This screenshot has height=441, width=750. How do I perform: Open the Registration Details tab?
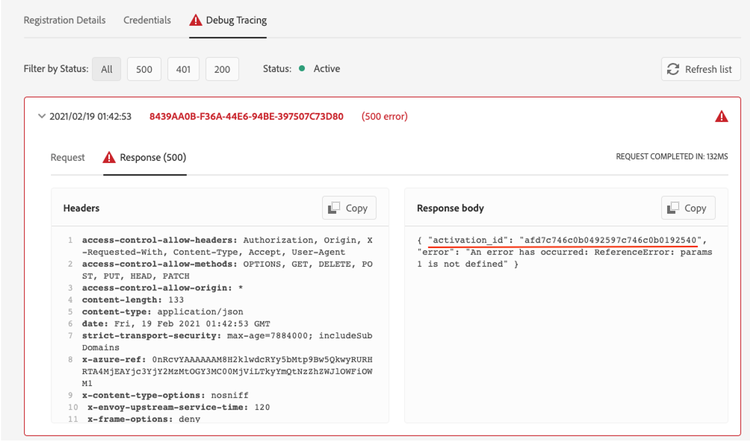point(65,20)
